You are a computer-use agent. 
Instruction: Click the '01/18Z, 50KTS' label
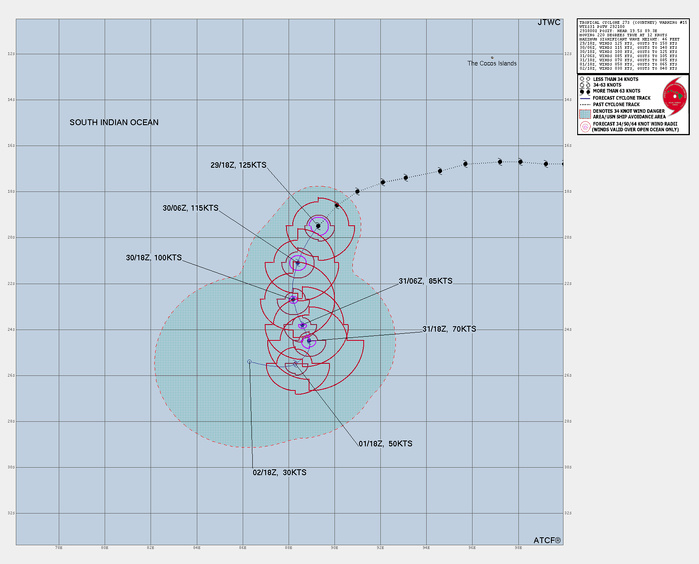385,442
